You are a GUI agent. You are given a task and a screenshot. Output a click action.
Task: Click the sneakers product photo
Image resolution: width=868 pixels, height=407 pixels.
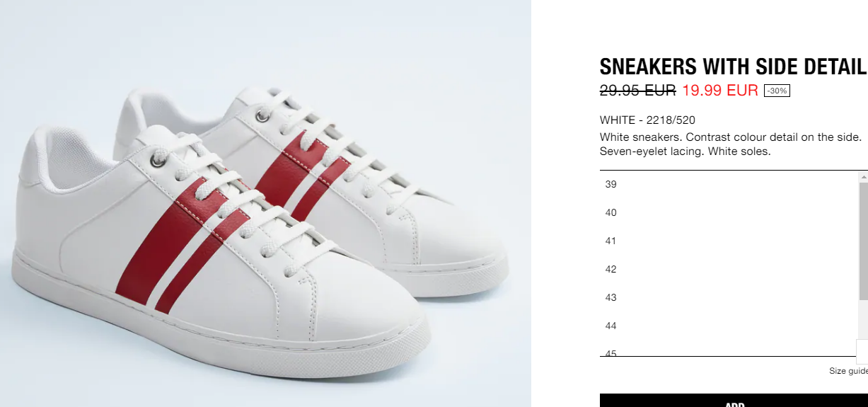tap(265, 204)
